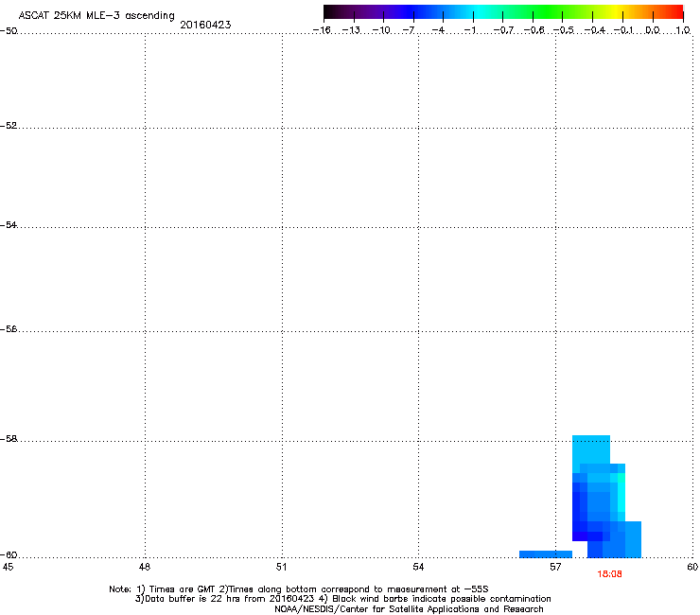The height and width of the screenshot is (615, 700).
Task: Click the longitude axis label "57"
Action: coord(555,567)
